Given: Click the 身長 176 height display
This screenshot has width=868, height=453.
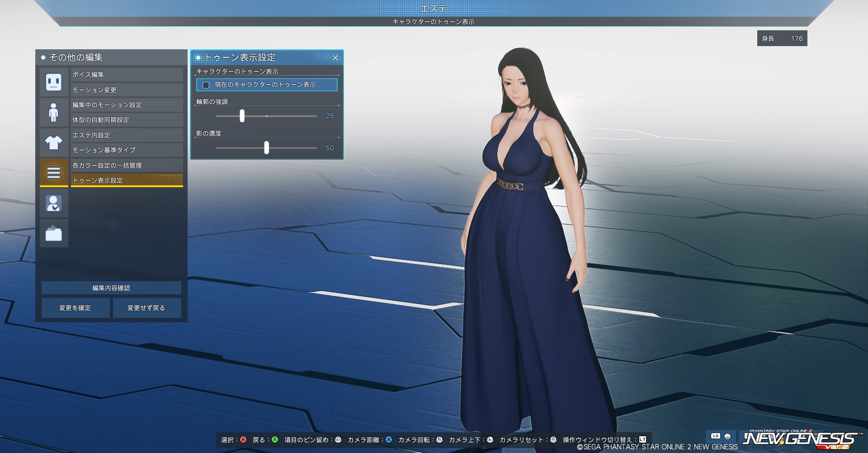Looking at the screenshot, I should 782,38.
